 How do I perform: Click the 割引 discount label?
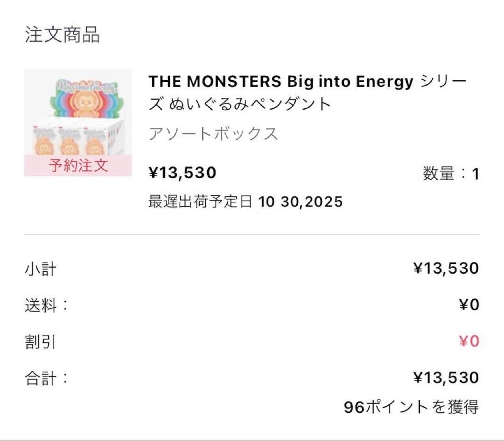click(x=40, y=342)
